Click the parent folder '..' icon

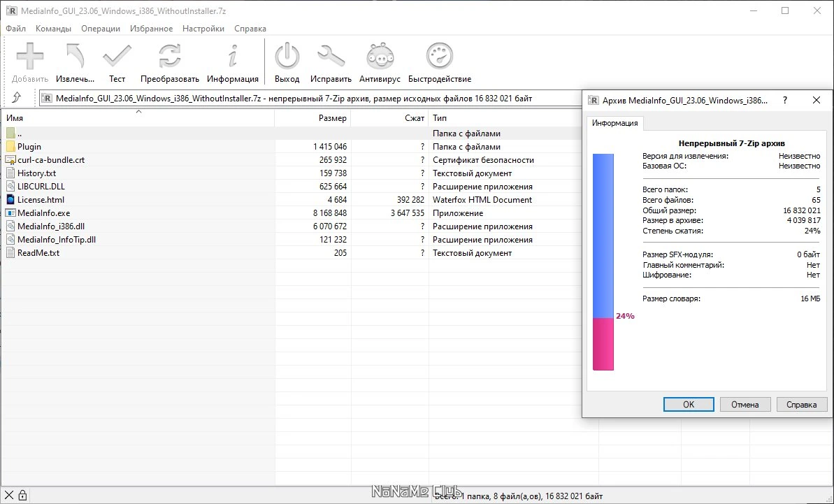click(x=10, y=133)
